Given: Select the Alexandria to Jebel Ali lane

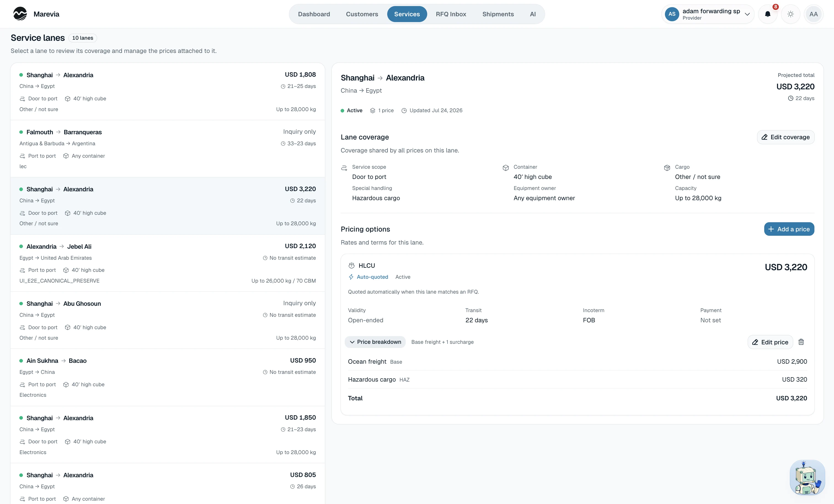Looking at the screenshot, I should point(168,263).
